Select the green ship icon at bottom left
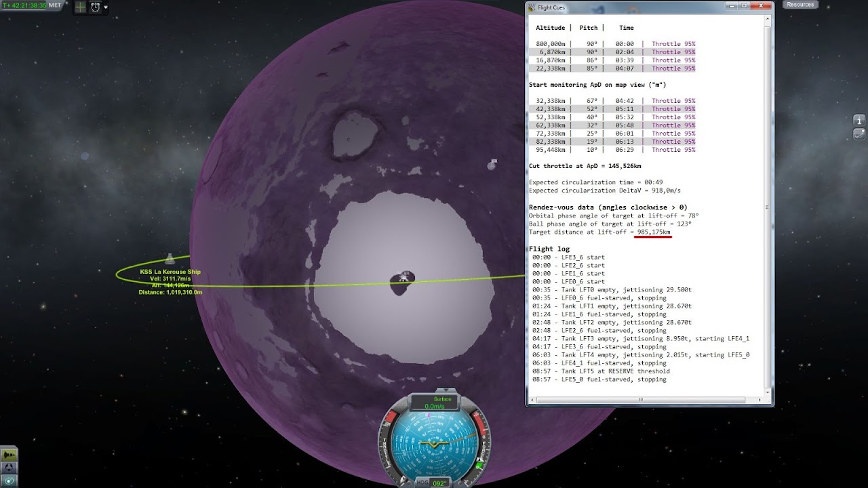Viewport: 868px width, 488px height. [9, 455]
